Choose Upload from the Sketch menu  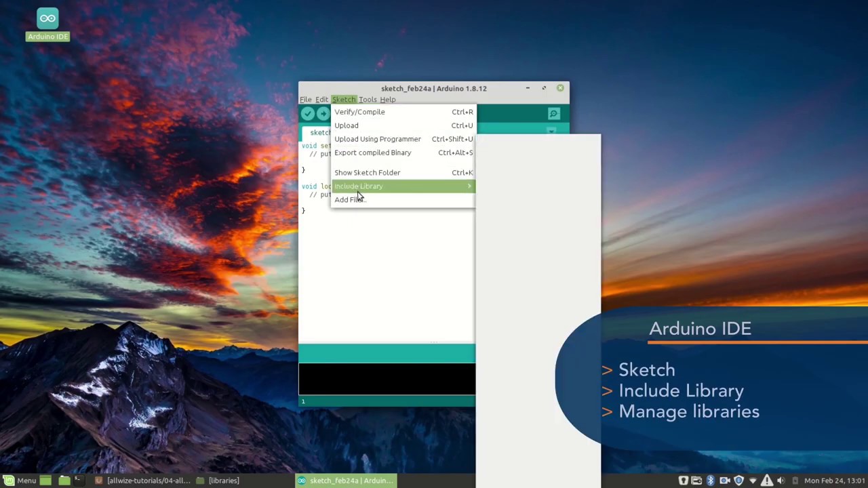(403, 125)
